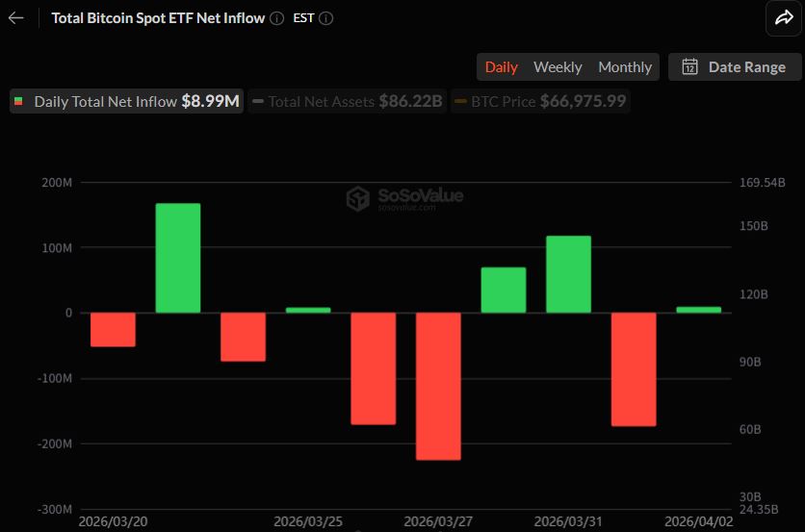
Task: Click the gray Total Net Assets legend marker
Action: point(258,101)
